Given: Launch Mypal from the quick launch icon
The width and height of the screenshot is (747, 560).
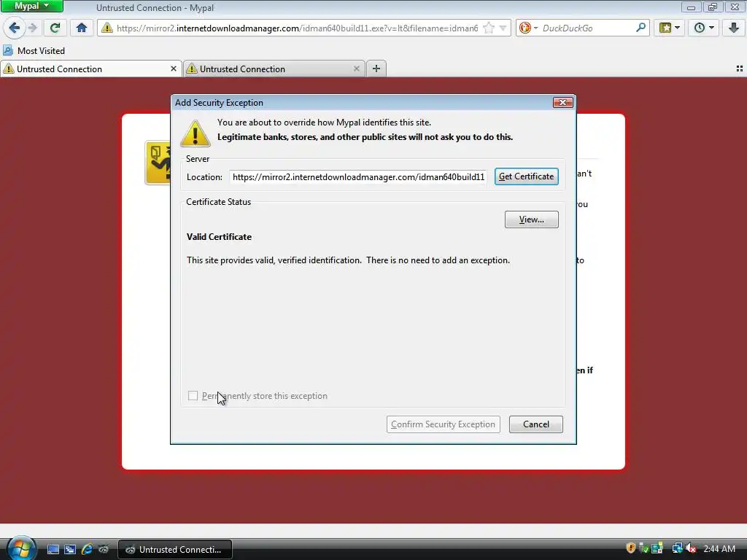Looking at the screenshot, I should coord(104,549).
